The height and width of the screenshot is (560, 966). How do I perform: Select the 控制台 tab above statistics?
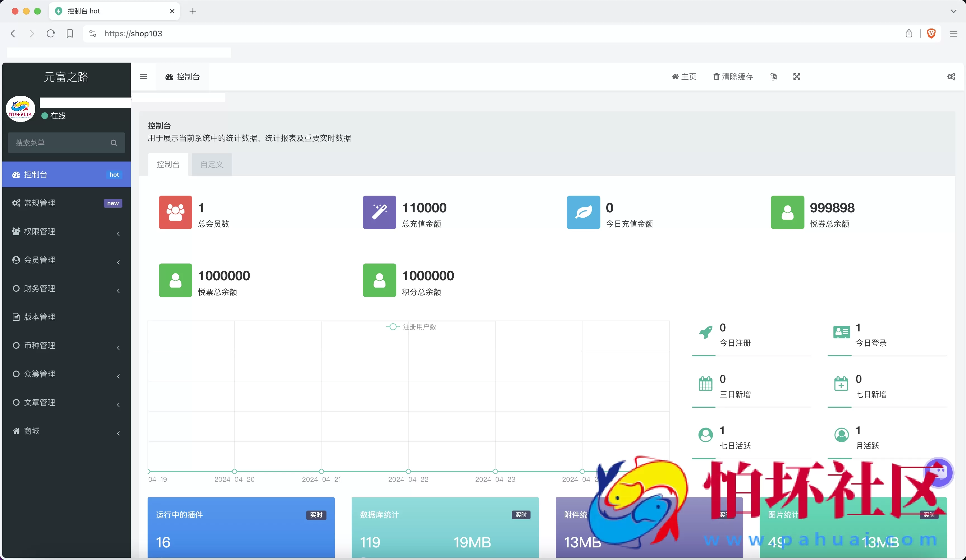point(168,164)
